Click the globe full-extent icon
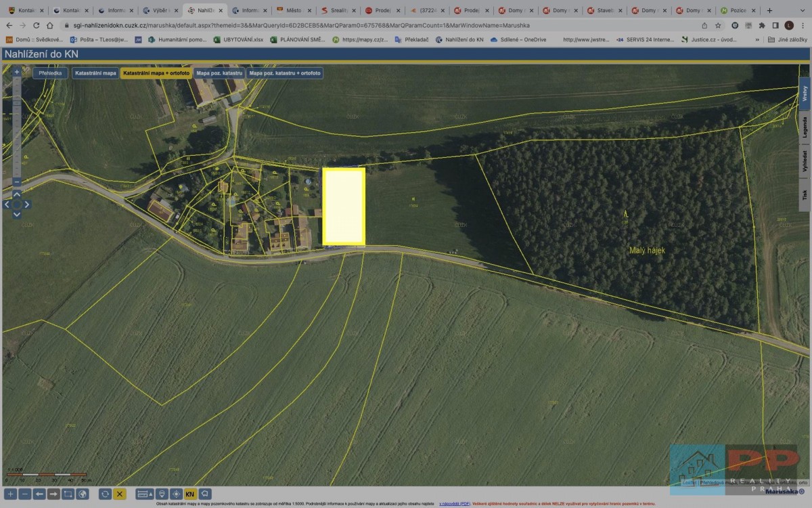 [x=82, y=494]
